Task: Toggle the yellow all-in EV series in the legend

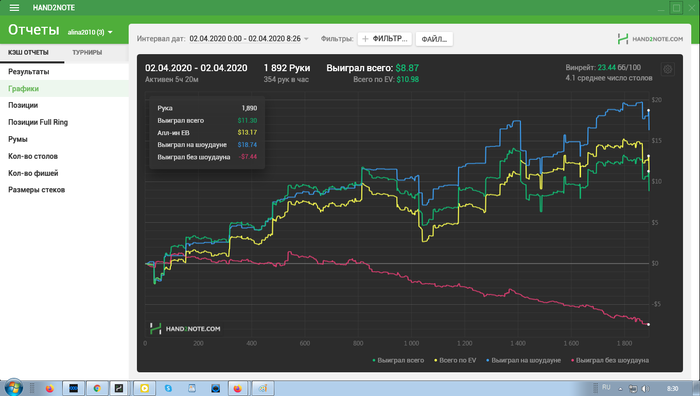Action: (x=455, y=360)
